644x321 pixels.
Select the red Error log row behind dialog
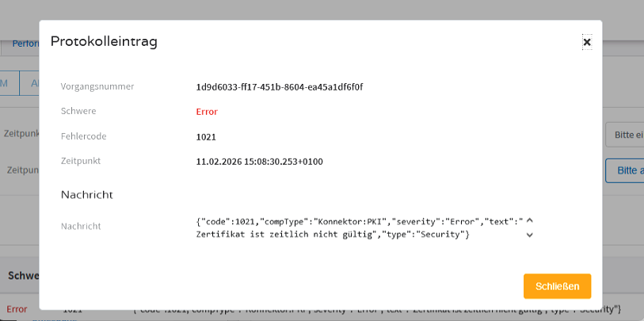pos(322,309)
